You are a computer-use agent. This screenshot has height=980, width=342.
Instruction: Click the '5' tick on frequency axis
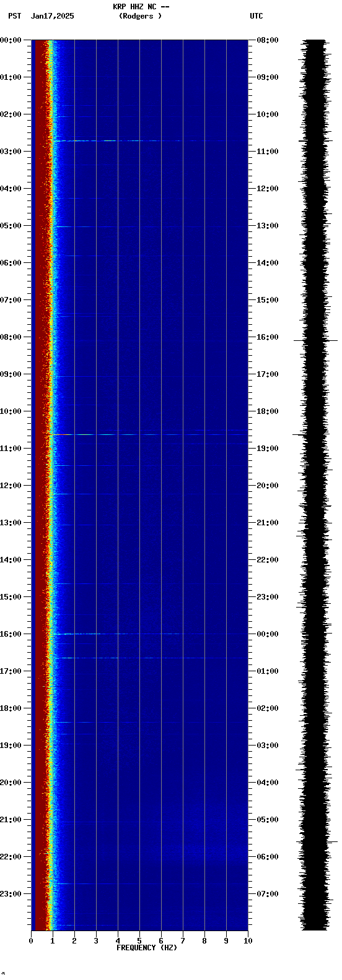pos(139,941)
